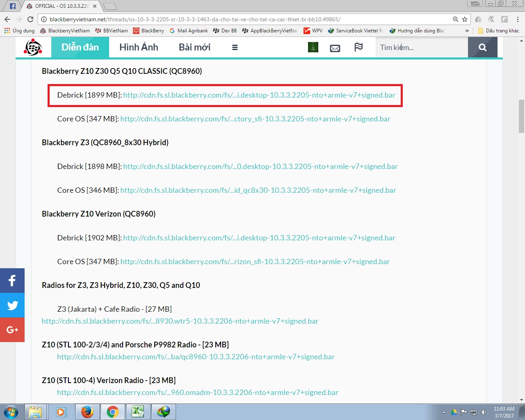The width and height of the screenshot is (525, 420).
Task: Click the BlackBerryVietnam site logo
Action: (x=33, y=48)
